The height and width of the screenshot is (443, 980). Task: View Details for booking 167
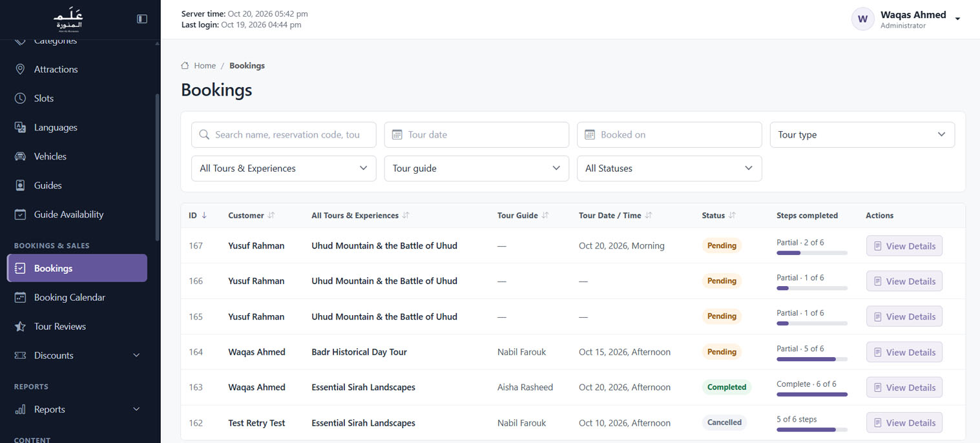[904, 246]
